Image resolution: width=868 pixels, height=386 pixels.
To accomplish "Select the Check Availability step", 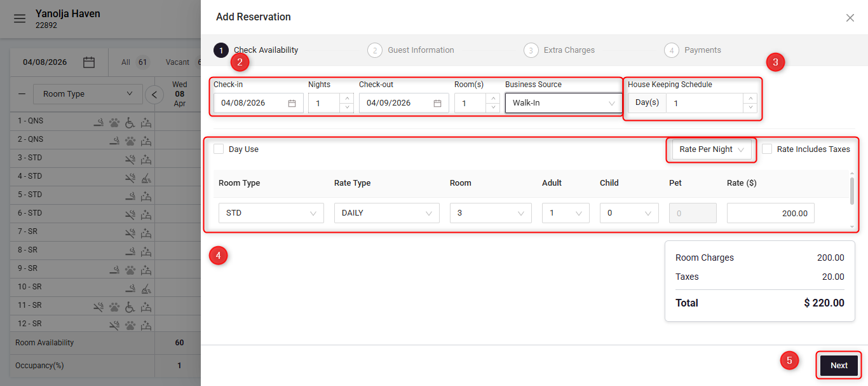I will [x=257, y=50].
